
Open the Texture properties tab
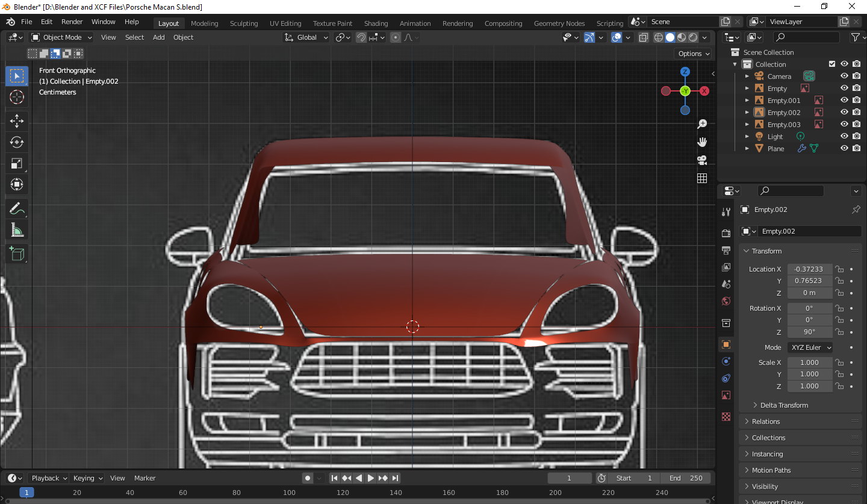pyautogui.click(x=726, y=417)
